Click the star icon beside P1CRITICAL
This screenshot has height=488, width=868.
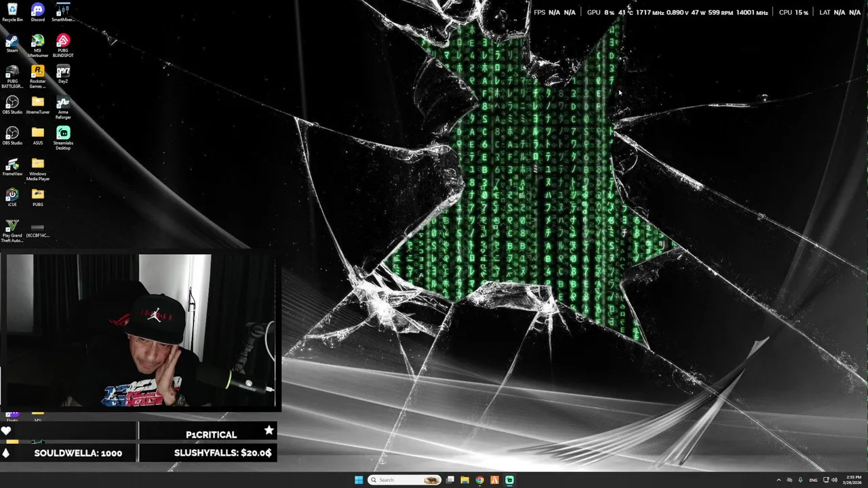269,430
